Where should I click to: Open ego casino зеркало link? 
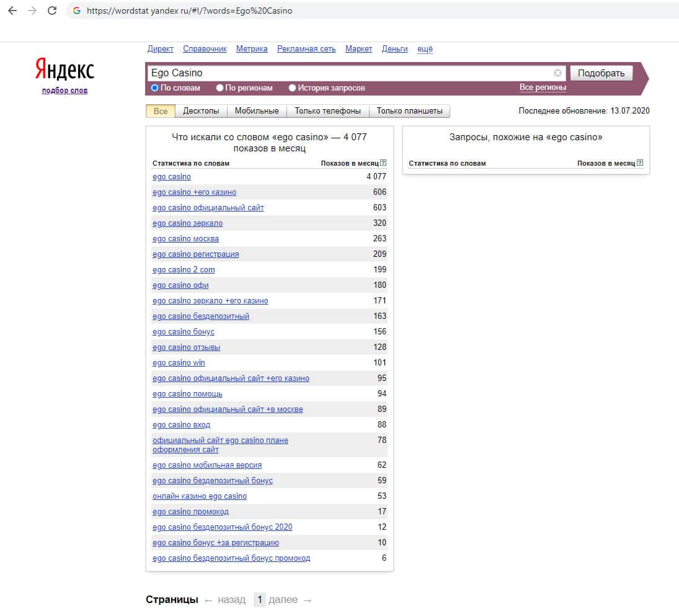pos(187,223)
